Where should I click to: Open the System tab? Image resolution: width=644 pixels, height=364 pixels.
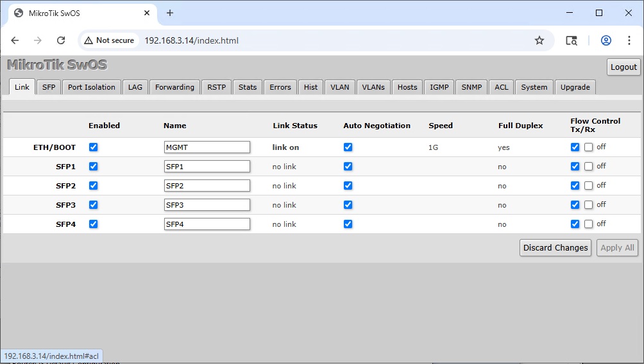point(534,87)
